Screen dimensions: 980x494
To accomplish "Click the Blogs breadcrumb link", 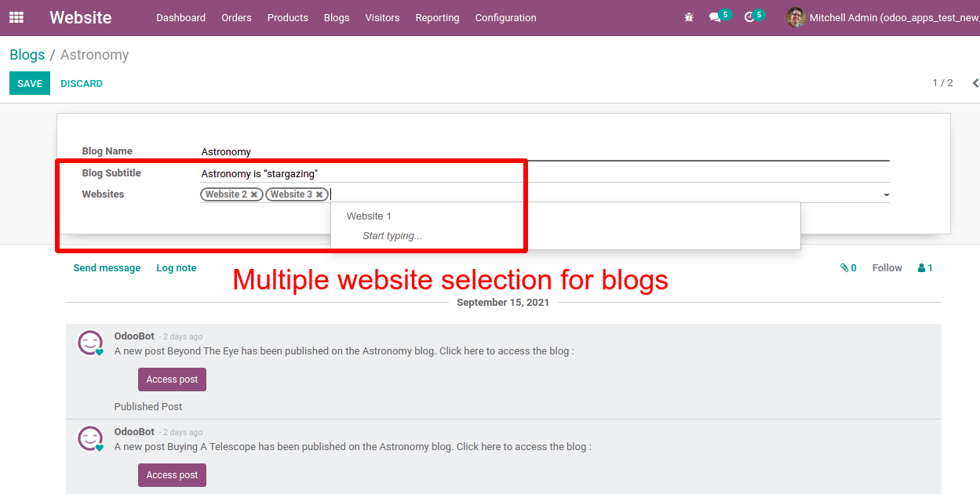I will tap(27, 55).
